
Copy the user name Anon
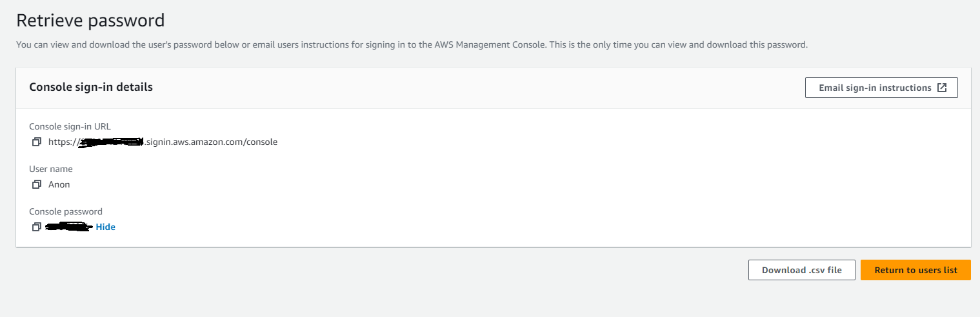(37, 184)
